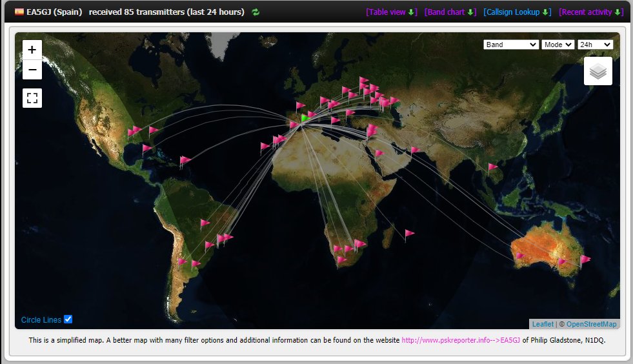
Task: Jump to Band chart section
Action: tap(450, 12)
